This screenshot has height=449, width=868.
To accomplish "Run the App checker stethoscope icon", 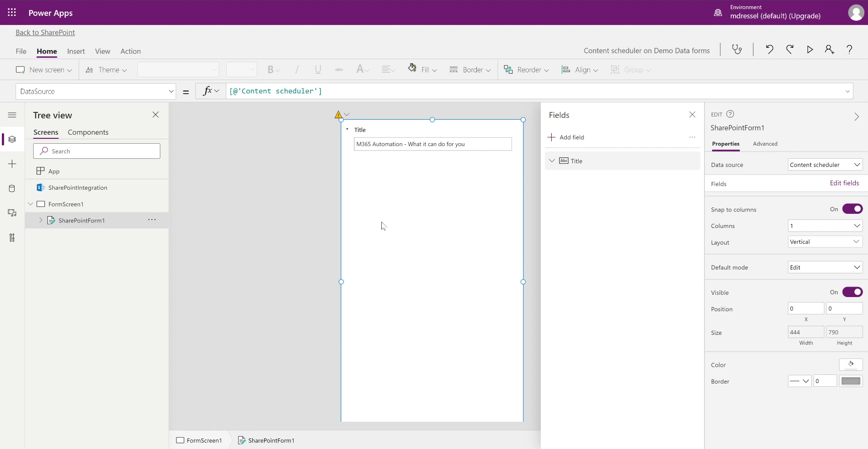I will (737, 50).
